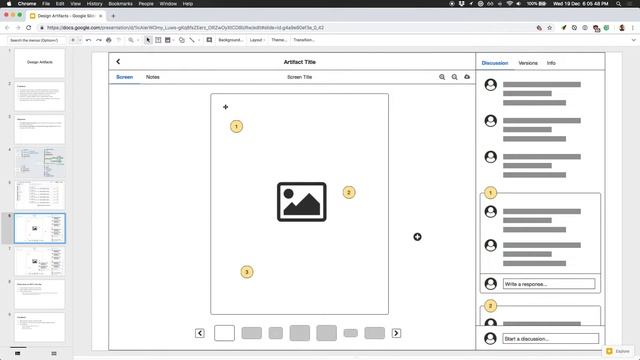Open the View menu

[x=76, y=4]
